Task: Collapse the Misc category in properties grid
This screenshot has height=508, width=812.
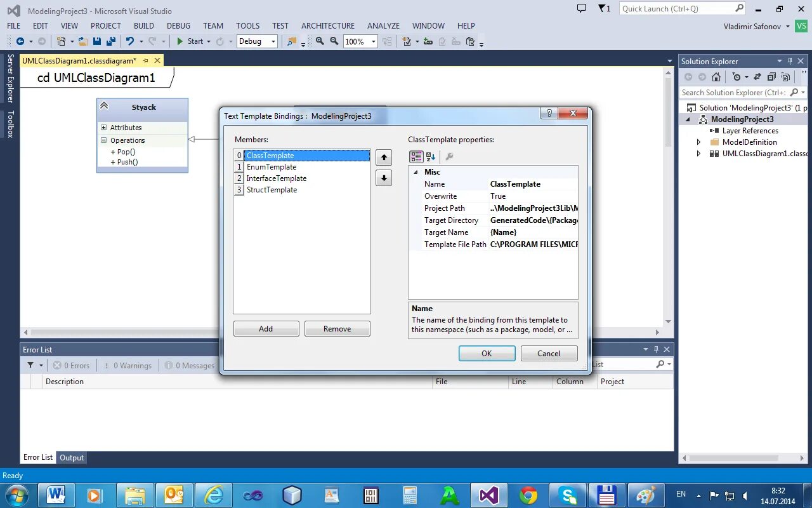Action: click(x=416, y=172)
